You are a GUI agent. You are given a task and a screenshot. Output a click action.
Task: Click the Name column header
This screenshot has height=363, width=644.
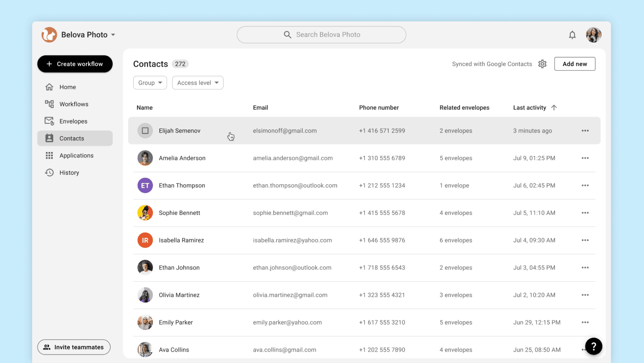pos(144,108)
